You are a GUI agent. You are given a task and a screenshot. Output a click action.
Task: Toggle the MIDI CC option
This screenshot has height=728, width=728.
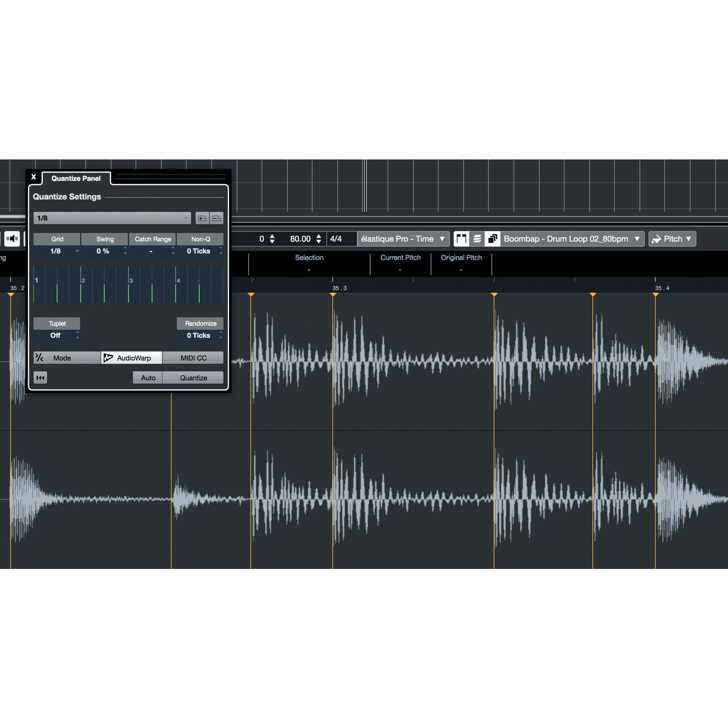pos(193,357)
